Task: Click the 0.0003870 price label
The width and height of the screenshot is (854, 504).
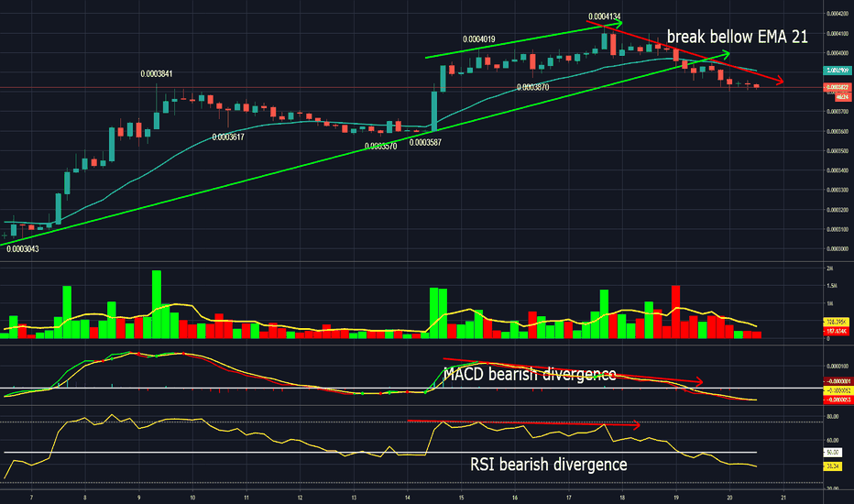Action: pyautogui.click(x=532, y=87)
